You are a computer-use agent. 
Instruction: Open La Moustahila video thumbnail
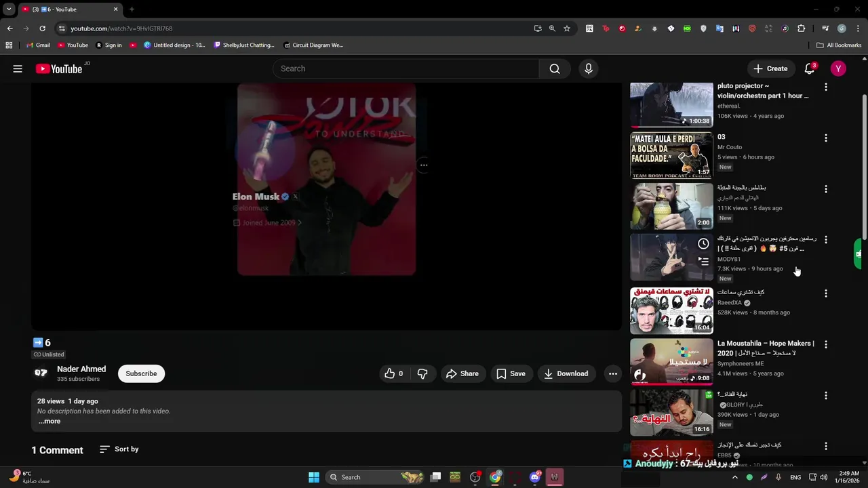click(671, 362)
